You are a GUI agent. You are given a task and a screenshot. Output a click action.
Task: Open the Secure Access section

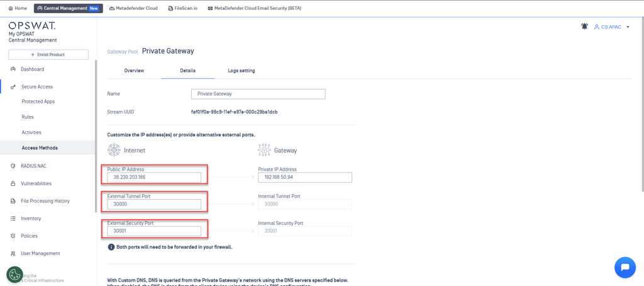37,87
